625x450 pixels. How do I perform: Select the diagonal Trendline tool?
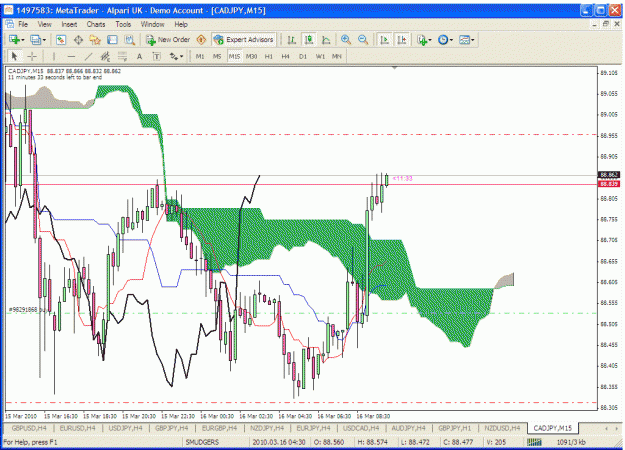pos(88,57)
